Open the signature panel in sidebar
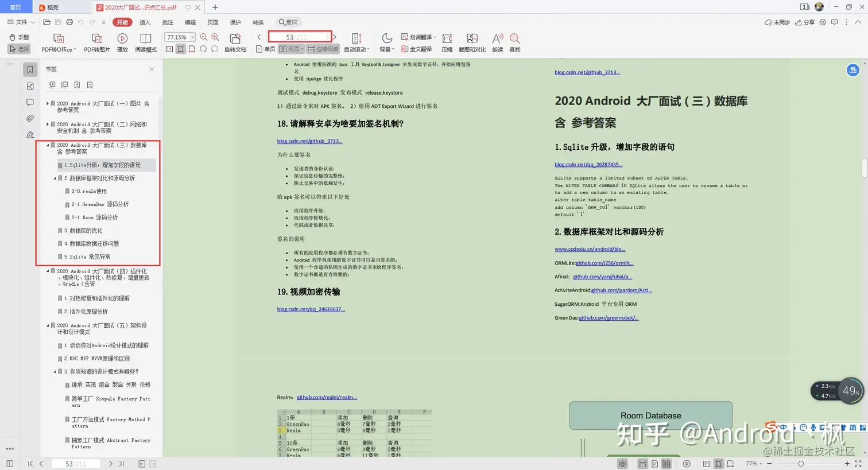The width and height of the screenshot is (868, 470). (x=30, y=135)
